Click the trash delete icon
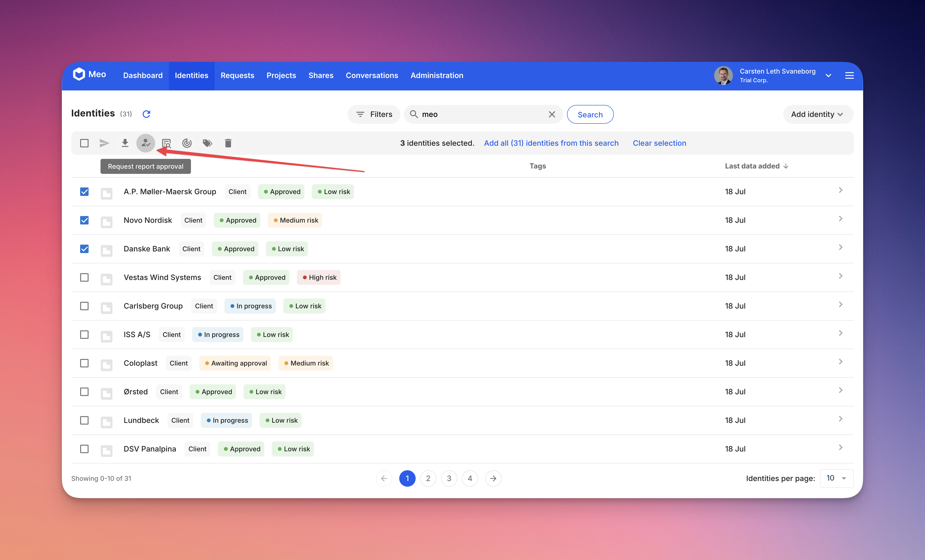925x560 pixels. tap(228, 143)
